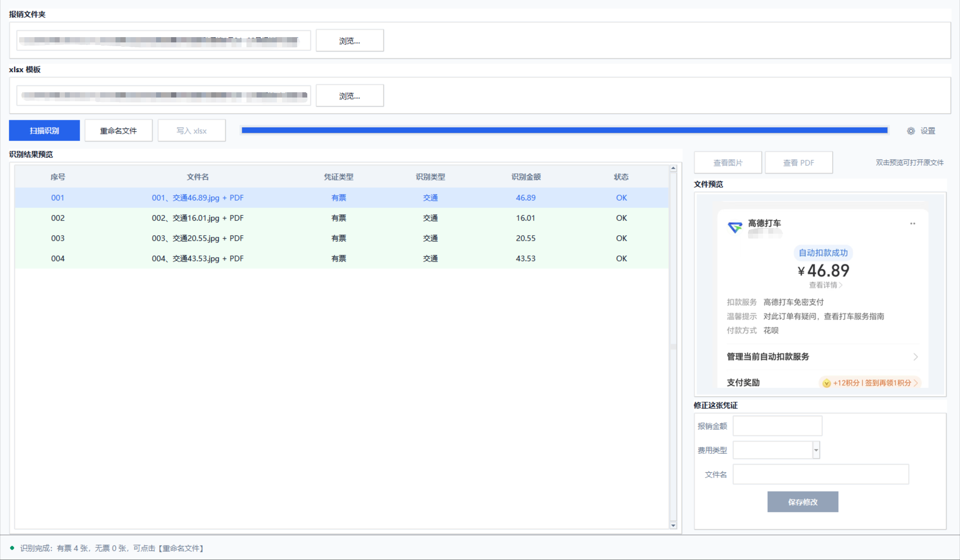Select row 002、交通16.01.jpg + PDF

click(x=342, y=218)
